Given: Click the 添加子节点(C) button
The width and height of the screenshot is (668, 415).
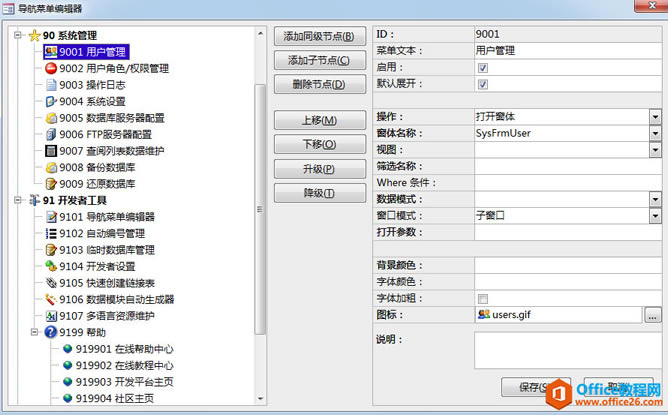Looking at the screenshot, I should 320,60.
